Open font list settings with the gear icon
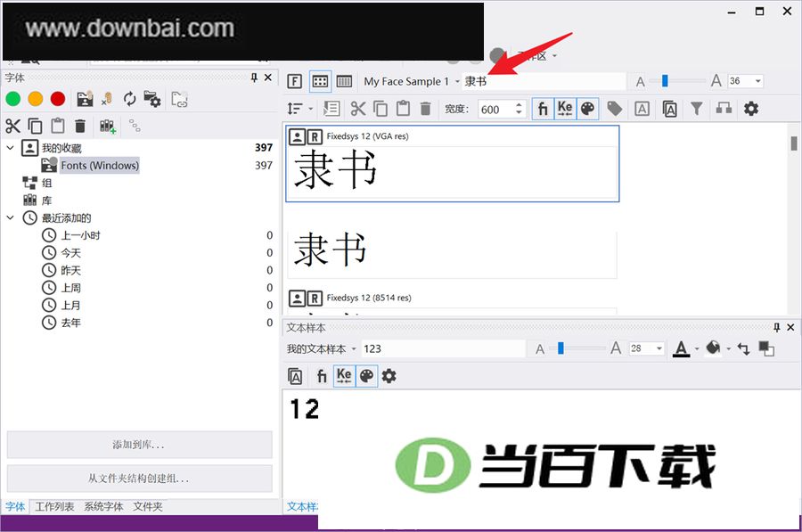 click(x=751, y=109)
